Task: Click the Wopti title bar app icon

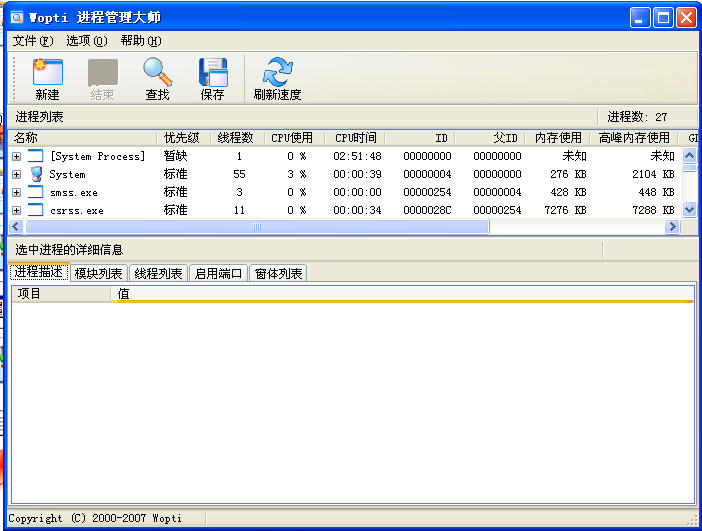Action: tap(17, 18)
